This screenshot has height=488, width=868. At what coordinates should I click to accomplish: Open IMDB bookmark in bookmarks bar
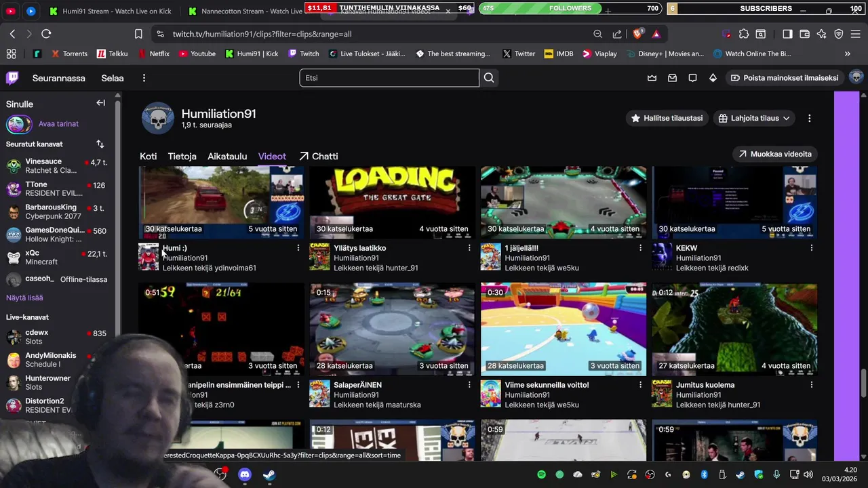(x=559, y=54)
